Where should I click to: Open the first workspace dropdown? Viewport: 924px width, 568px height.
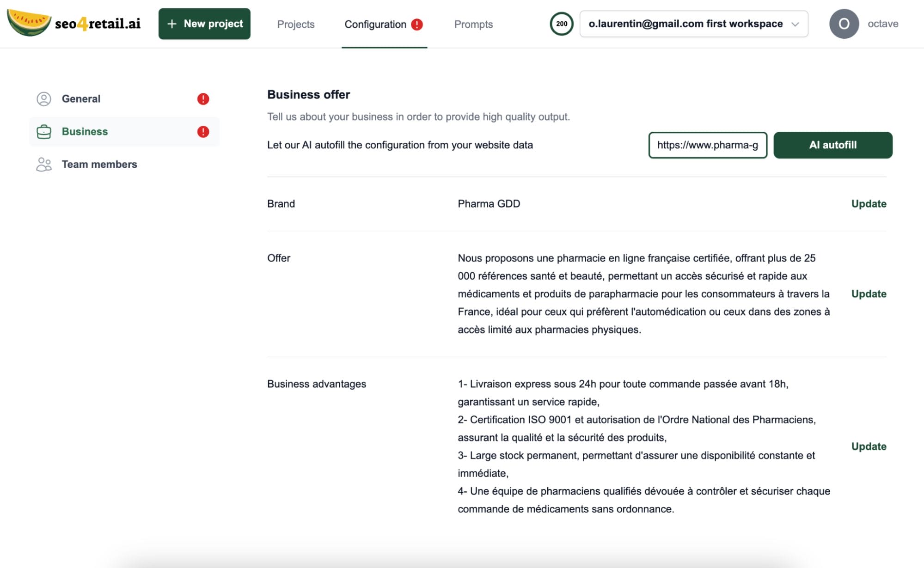pos(685,24)
